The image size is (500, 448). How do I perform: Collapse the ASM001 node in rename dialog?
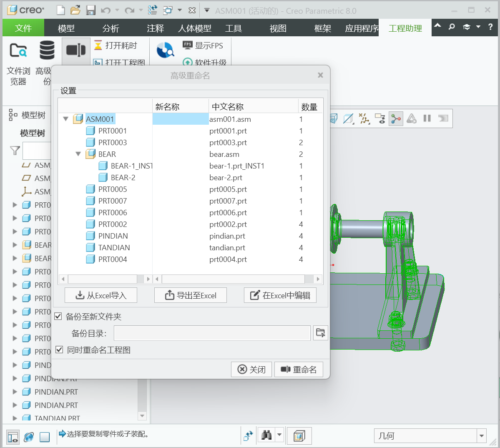65,119
